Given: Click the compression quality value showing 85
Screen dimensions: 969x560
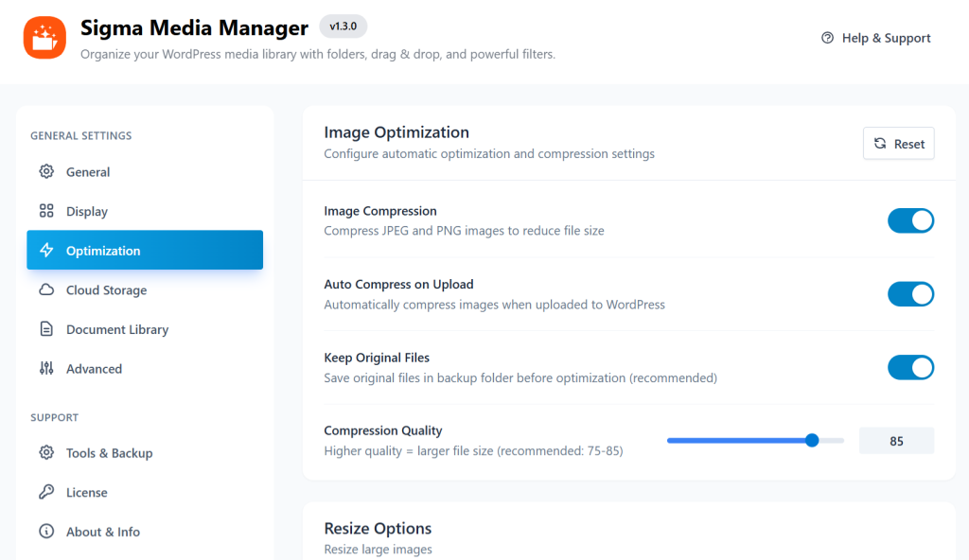Looking at the screenshot, I should [895, 440].
